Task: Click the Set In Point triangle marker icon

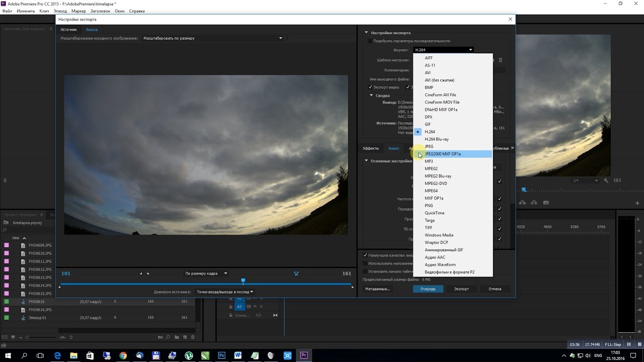Action: click(x=141, y=274)
